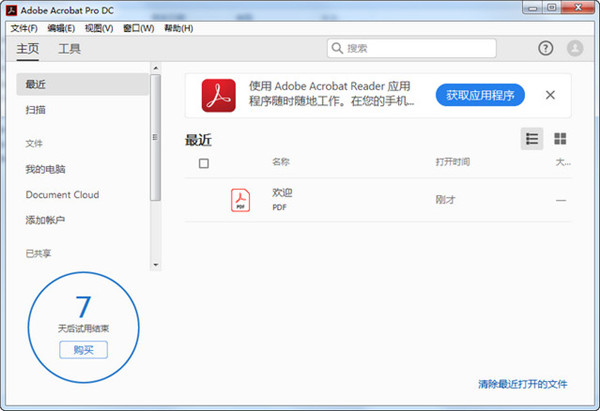This screenshot has width=600, height=411.
Task: Open the 文件(F) menu
Action: [24, 28]
